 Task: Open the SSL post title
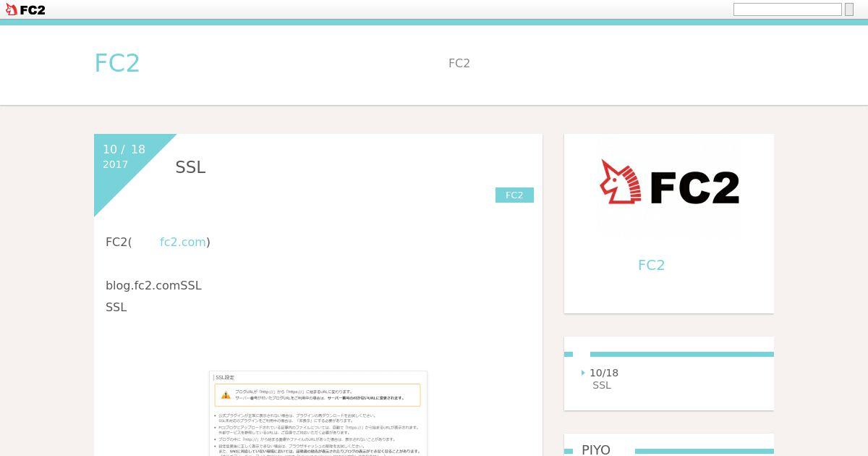pyautogui.click(x=190, y=167)
